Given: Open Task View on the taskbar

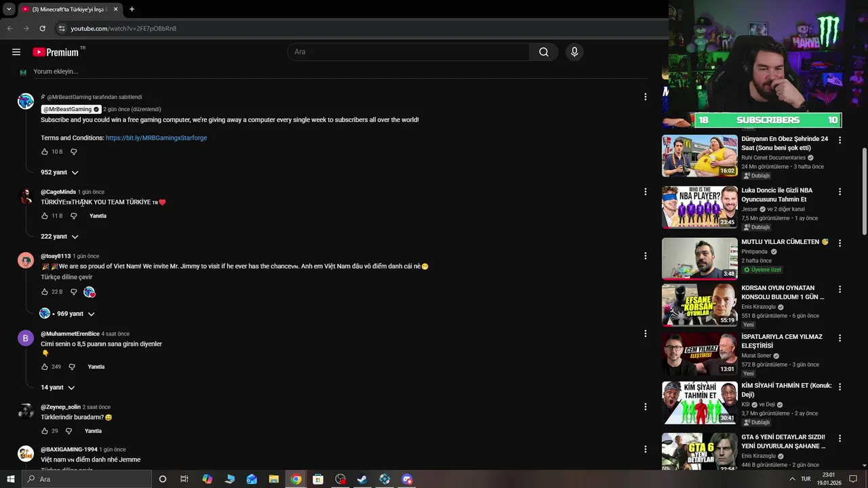Looking at the screenshot, I should click(x=184, y=479).
